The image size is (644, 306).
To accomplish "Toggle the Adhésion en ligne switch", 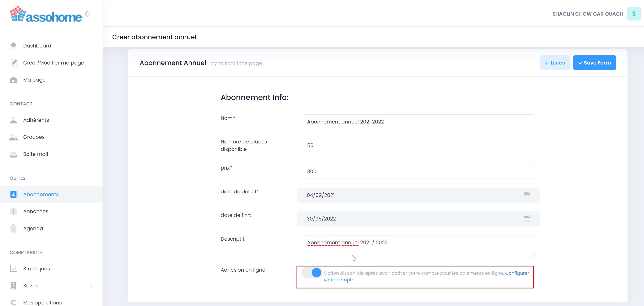I will pyautogui.click(x=312, y=273).
